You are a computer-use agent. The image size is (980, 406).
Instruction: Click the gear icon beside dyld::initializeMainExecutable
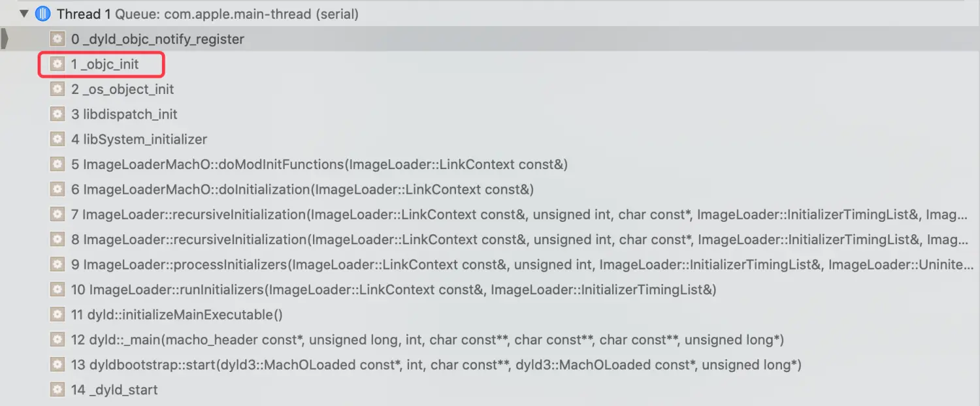57,315
